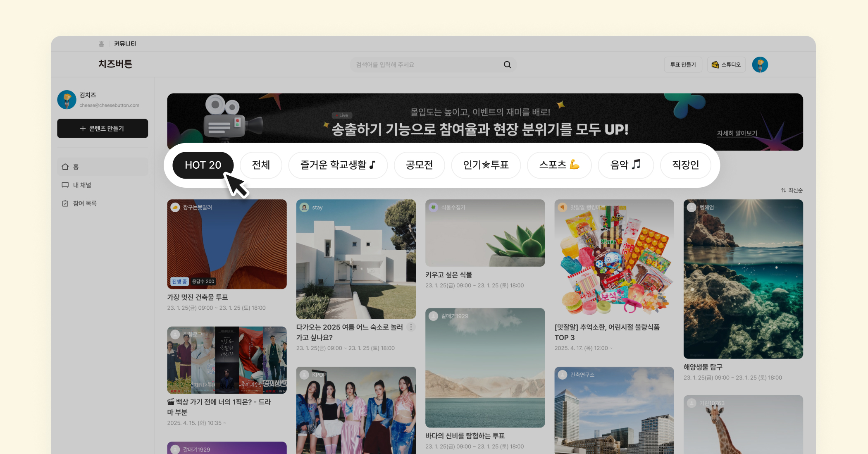Click the search magnifier icon
Viewport: 868px width, 454px height.
pyautogui.click(x=507, y=65)
